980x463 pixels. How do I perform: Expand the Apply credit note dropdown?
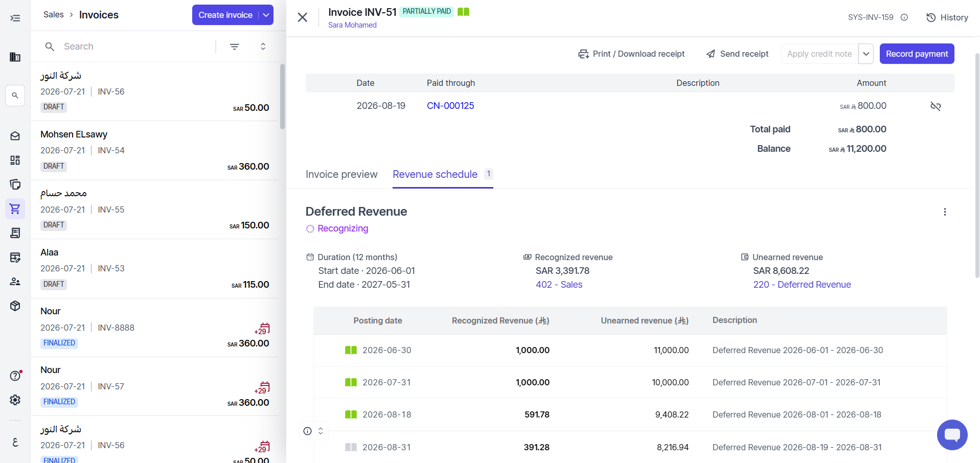coord(866,54)
